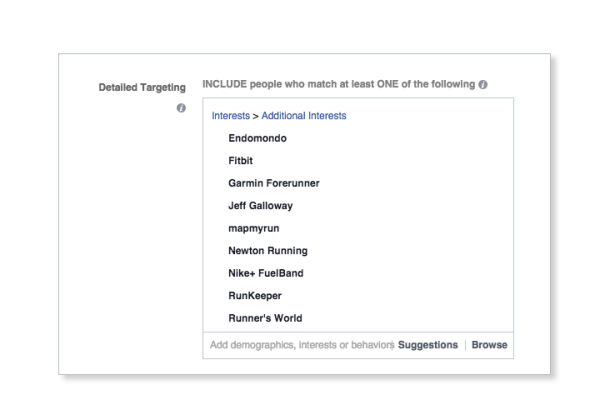This screenshot has width=600, height=420.
Task: Select the RunKeeper interest
Action: click(x=255, y=296)
